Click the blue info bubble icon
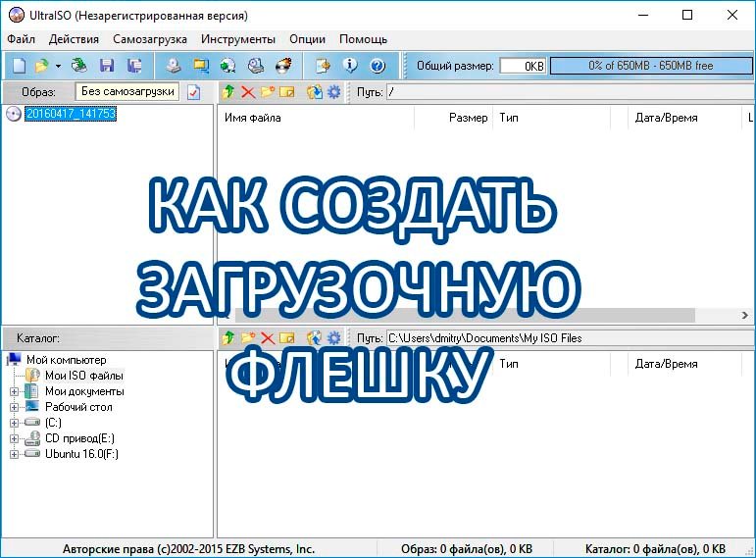Viewport: 756px width, 558px height. click(x=350, y=65)
